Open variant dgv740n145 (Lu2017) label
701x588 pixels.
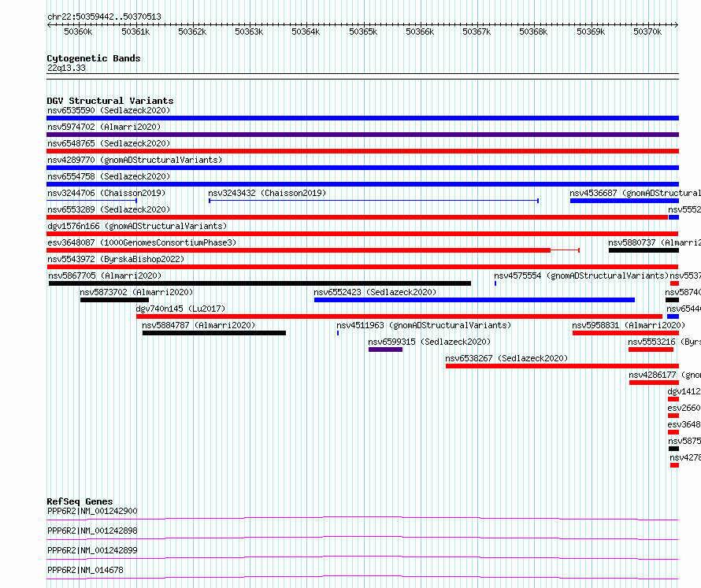(180, 309)
